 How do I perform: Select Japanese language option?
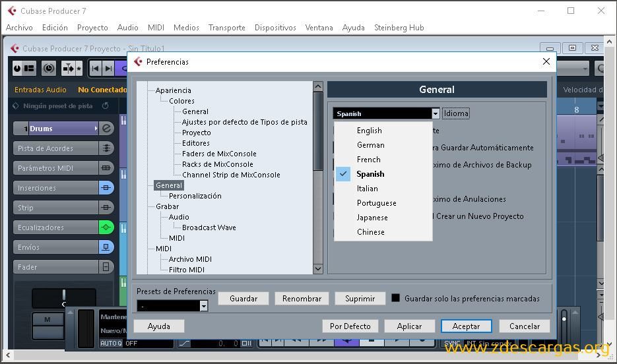(x=383, y=218)
